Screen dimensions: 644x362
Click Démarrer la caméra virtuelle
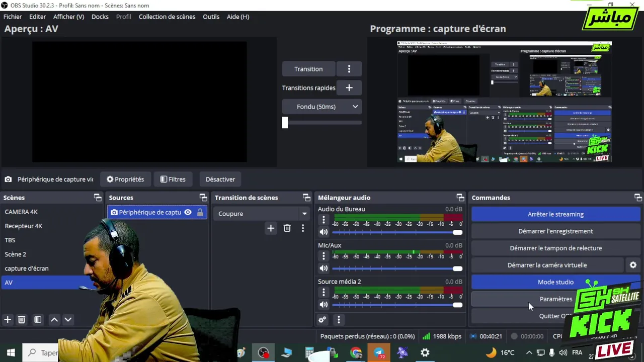point(547,265)
